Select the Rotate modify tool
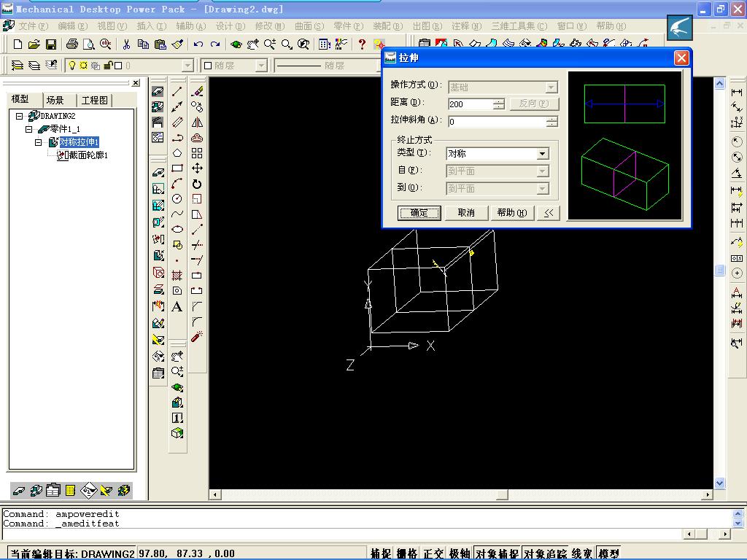This screenshot has width=747, height=560. [x=197, y=184]
